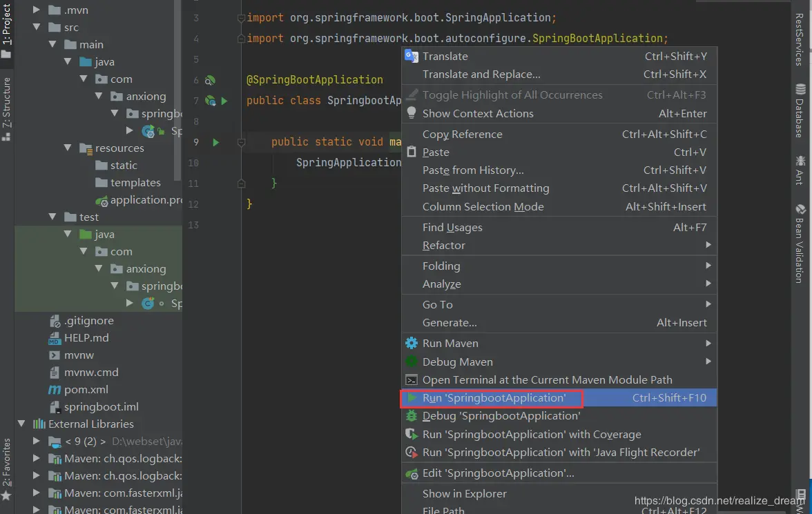812x514 pixels.
Task: Click the green run gutter arrow on line 7
Action: tap(224, 101)
